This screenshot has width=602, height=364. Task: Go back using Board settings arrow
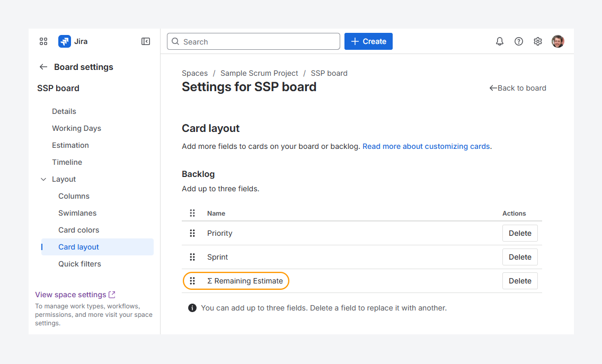[43, 67]
